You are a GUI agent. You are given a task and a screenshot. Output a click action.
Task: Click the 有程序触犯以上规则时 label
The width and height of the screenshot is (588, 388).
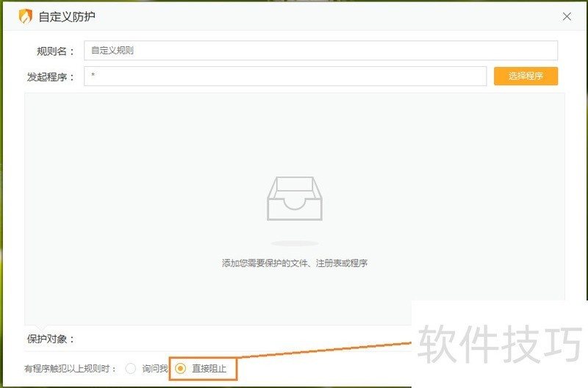[71, 368]
